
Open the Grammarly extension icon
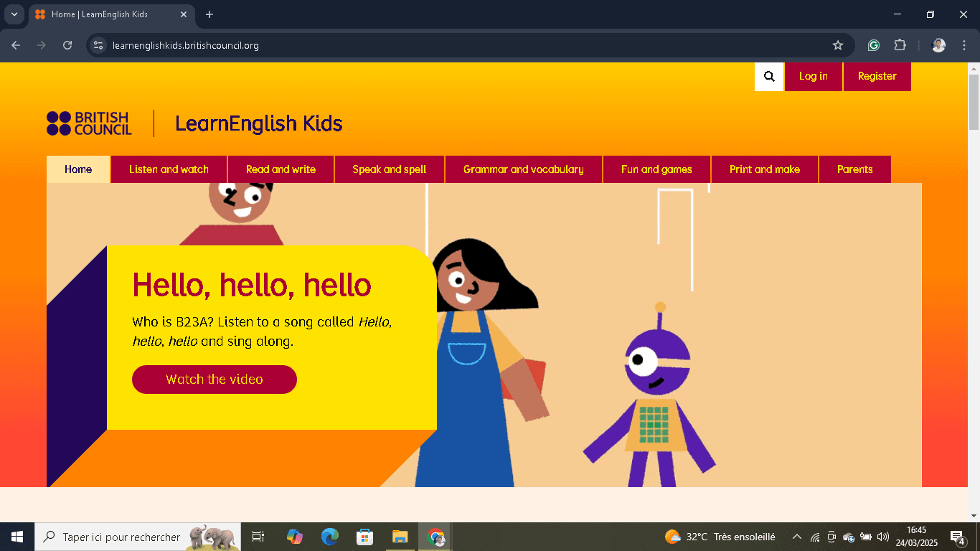click(x=873, y=44)
